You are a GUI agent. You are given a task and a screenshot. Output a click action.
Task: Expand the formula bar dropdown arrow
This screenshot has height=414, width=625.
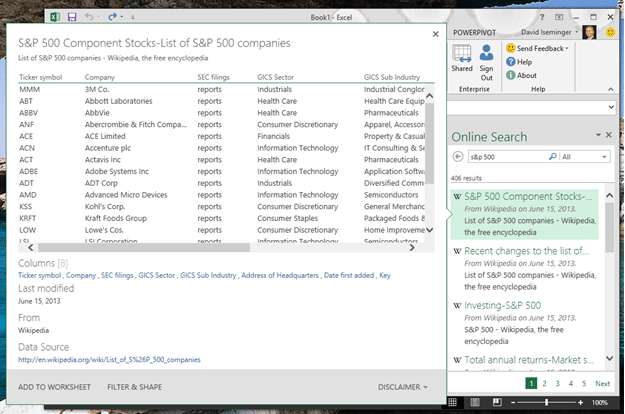pyautogui.click(x=611, y=107)
